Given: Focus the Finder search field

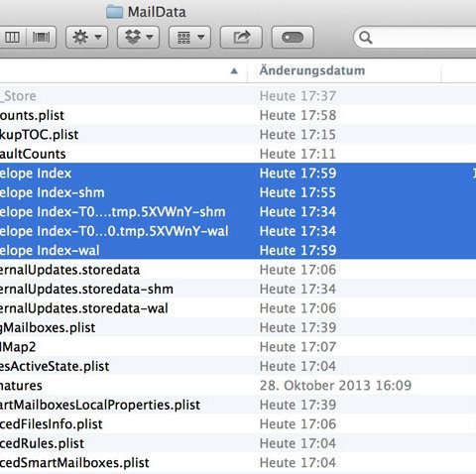Looking at the screenshot, I should pyautogui.click(x=416, y=38).
